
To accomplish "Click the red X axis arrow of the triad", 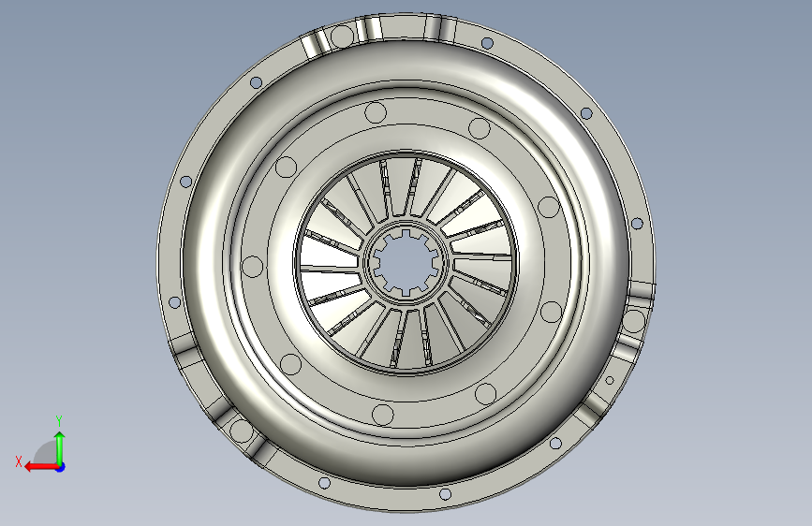I will [x=41, y=467].
